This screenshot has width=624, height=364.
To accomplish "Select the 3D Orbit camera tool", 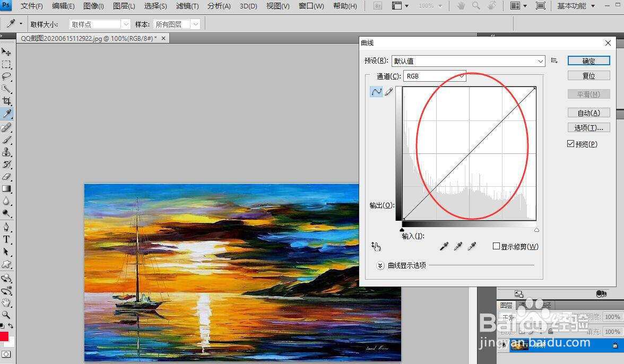I will (x=6, y=290).
